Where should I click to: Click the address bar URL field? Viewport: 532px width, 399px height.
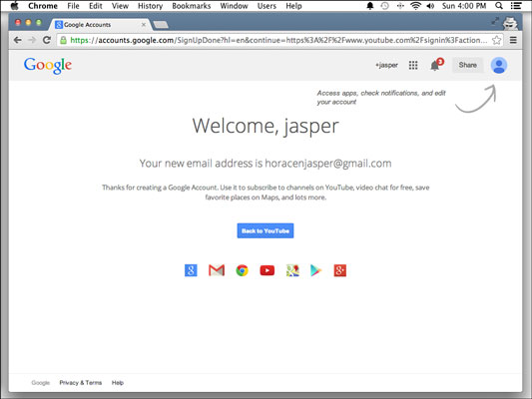point(278,40)
